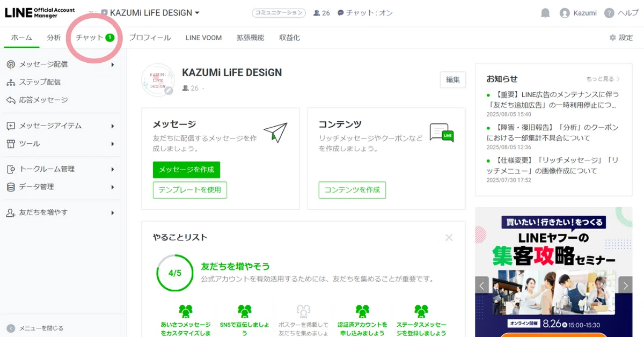Open the Kazumi user avatar menu
Image resolution: width=644 pixels, height=337 pixels.
click(578, 13)
